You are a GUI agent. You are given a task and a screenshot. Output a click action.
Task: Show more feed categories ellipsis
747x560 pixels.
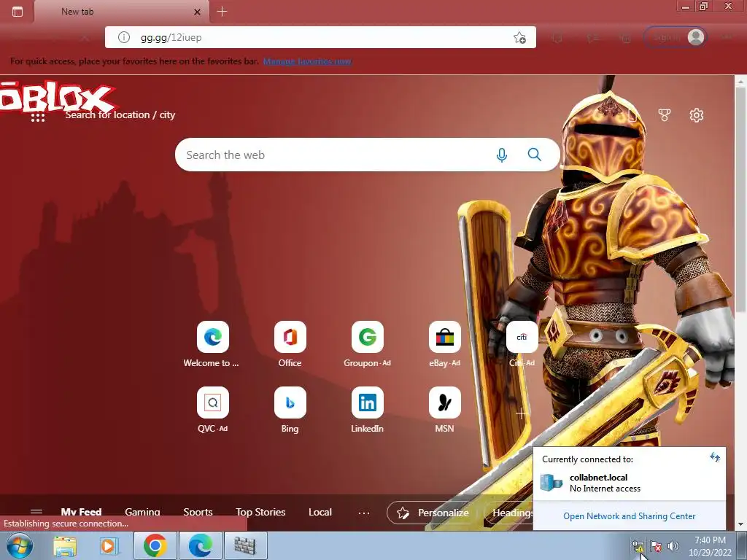364,513
